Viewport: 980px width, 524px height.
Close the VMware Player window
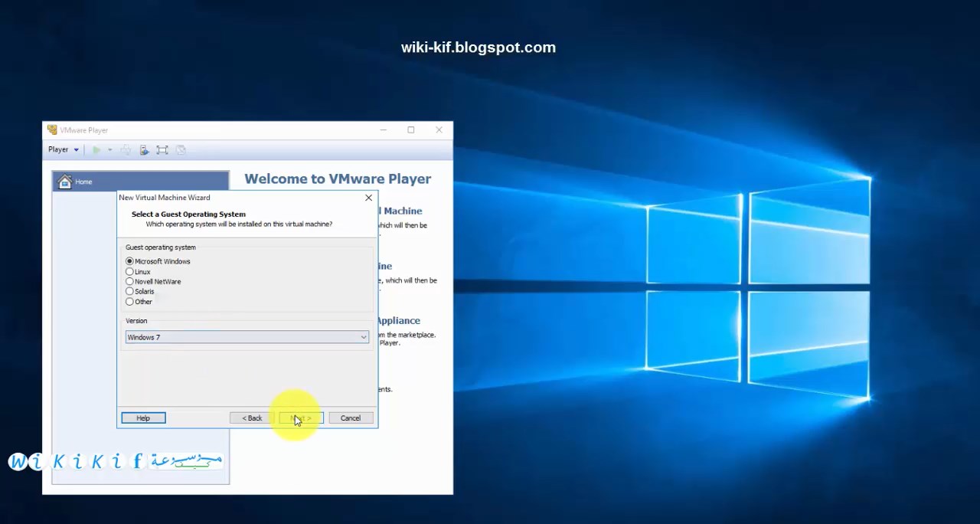click(439, 129)
